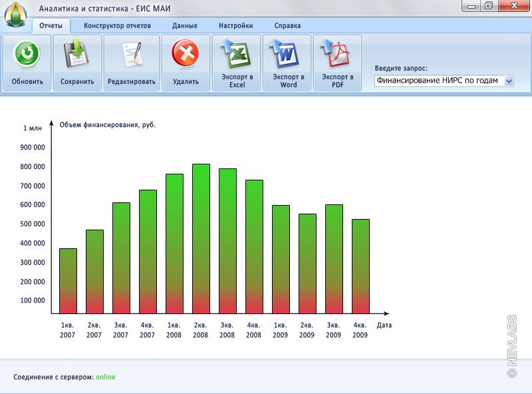Screen dimensions: 532x394
Task: Export report via Экспорт в Excel icon
Action: 237,54
